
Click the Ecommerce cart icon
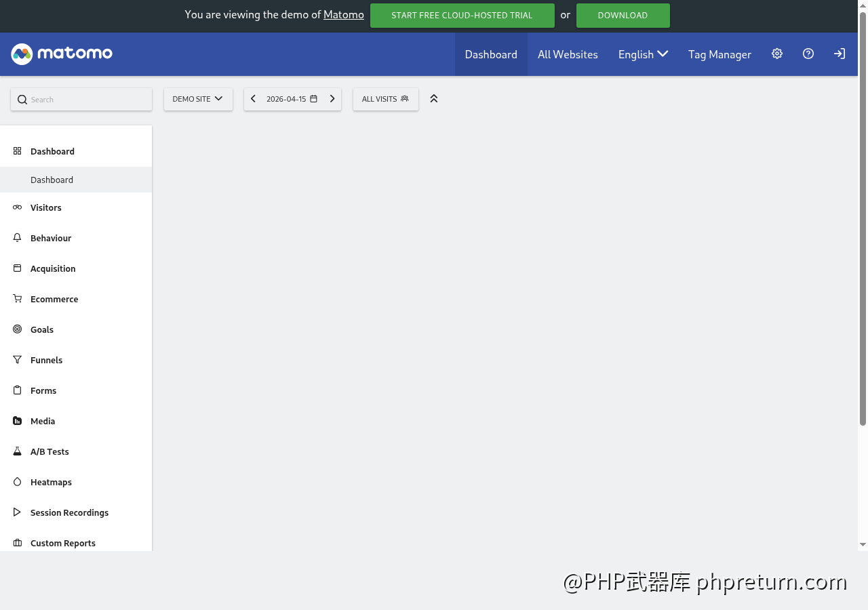tap(18, 299)
